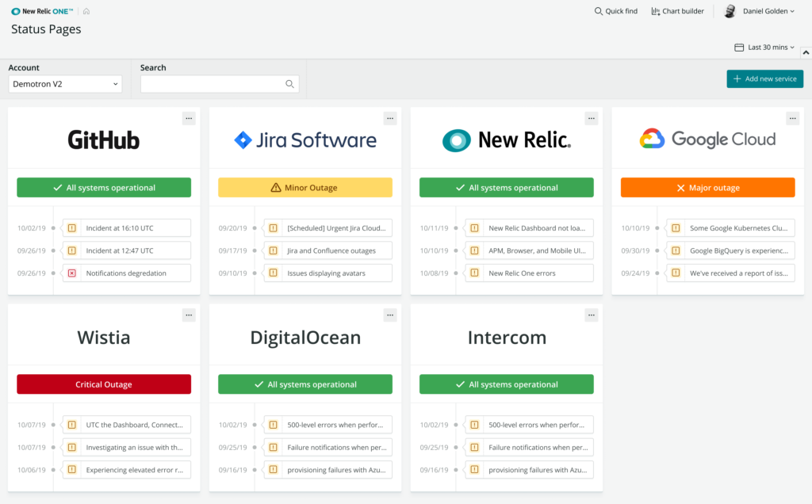
Task: Go to home via house icon
Action: click(86, 11)
